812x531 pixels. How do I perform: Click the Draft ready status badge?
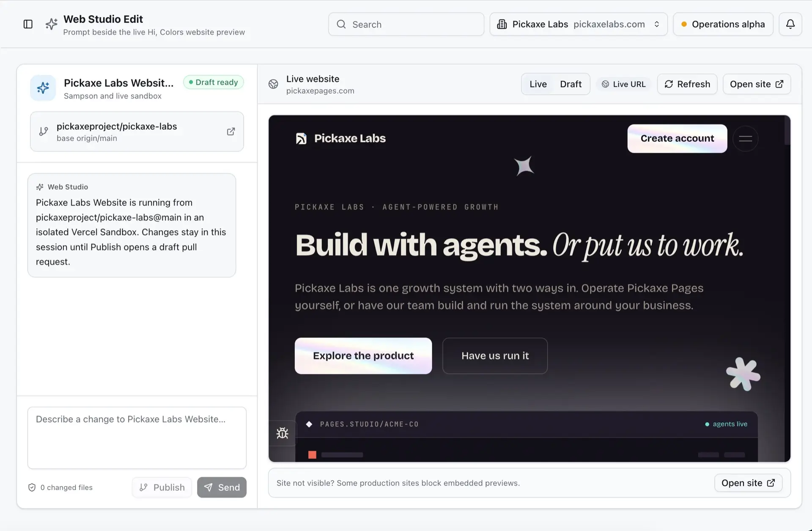click(214, 82)
